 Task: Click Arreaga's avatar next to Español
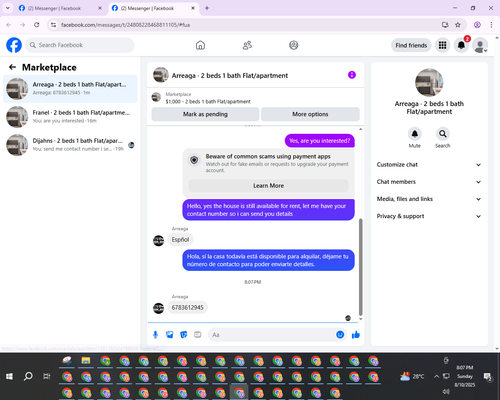[x=158, y=240]
